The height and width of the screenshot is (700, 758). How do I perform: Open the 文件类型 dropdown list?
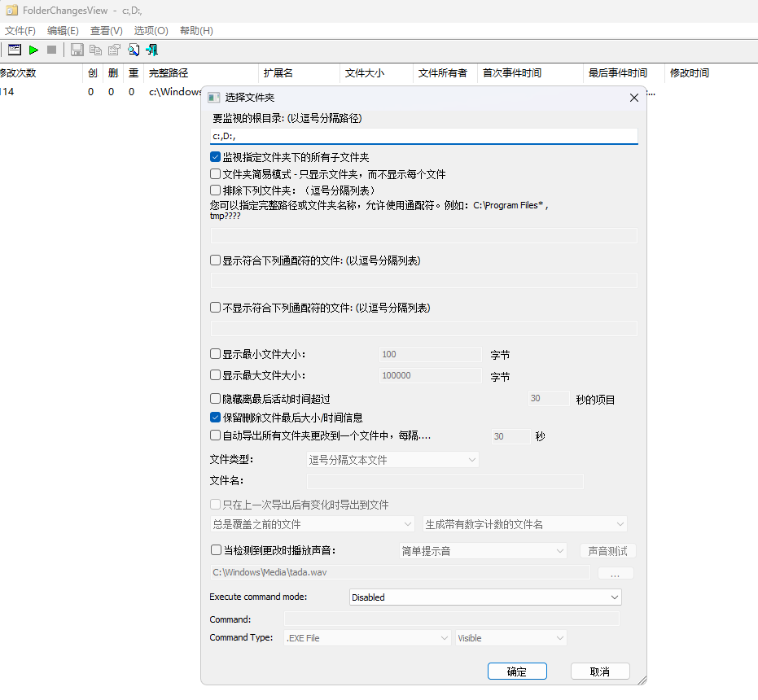point(392,460)
